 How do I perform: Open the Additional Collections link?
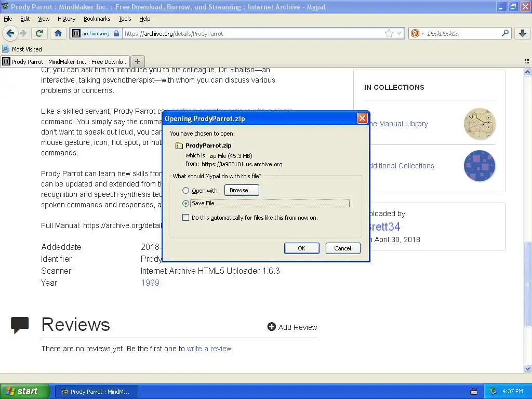point(402,166)
